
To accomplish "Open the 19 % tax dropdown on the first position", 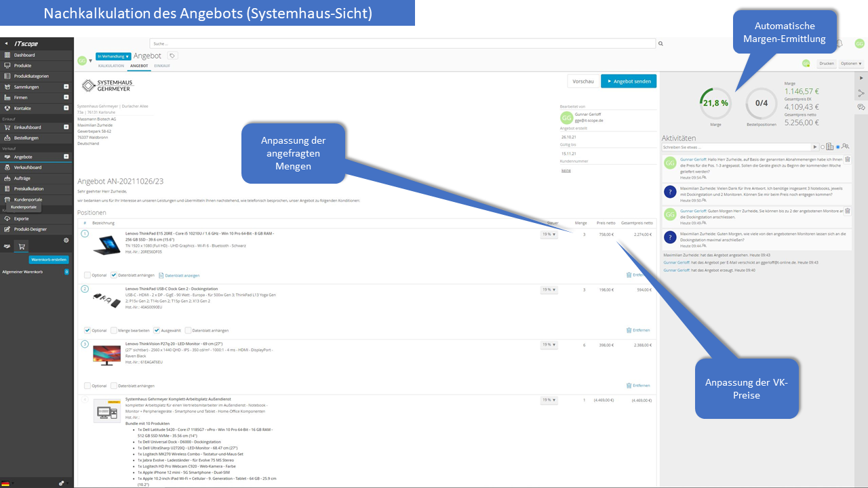I will (548, 234).
